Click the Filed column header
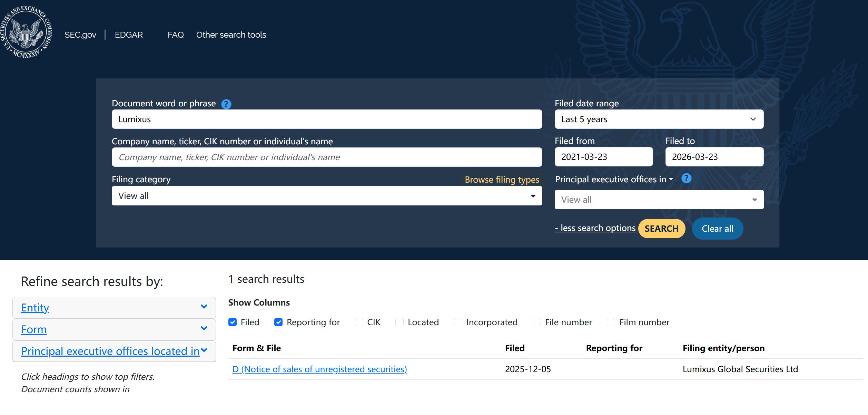This screenshot has width=868, height=415. coord(515,348)
